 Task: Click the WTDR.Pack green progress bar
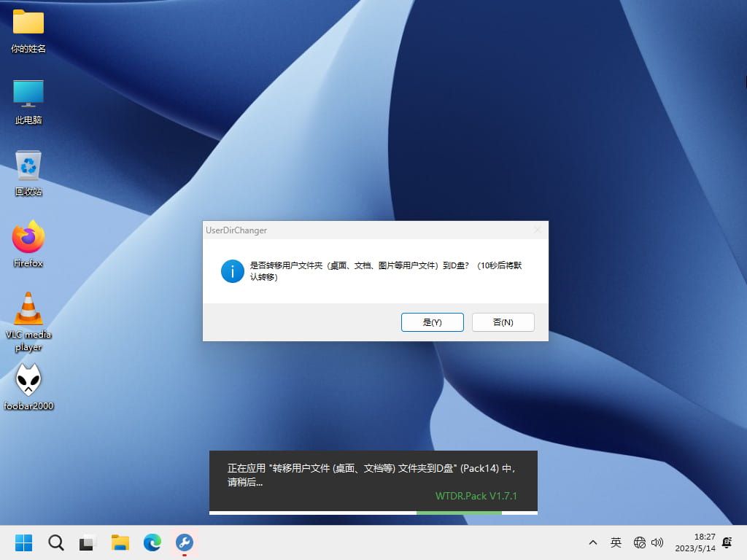458,513
